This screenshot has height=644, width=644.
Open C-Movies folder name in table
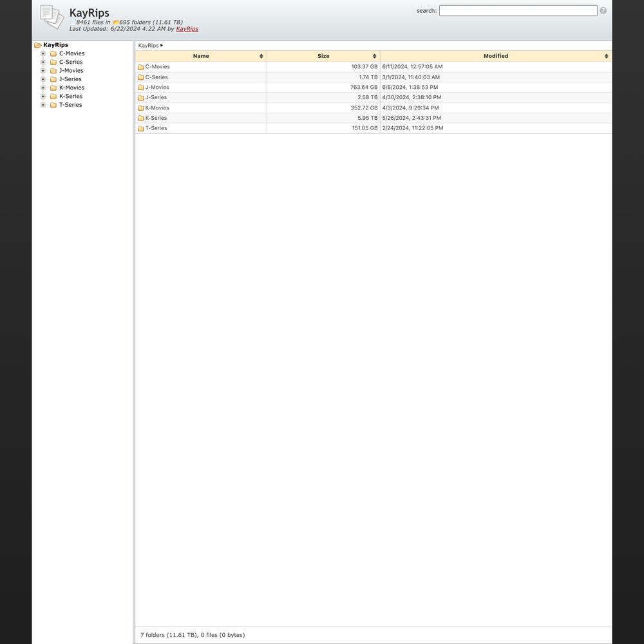(158, 67)
